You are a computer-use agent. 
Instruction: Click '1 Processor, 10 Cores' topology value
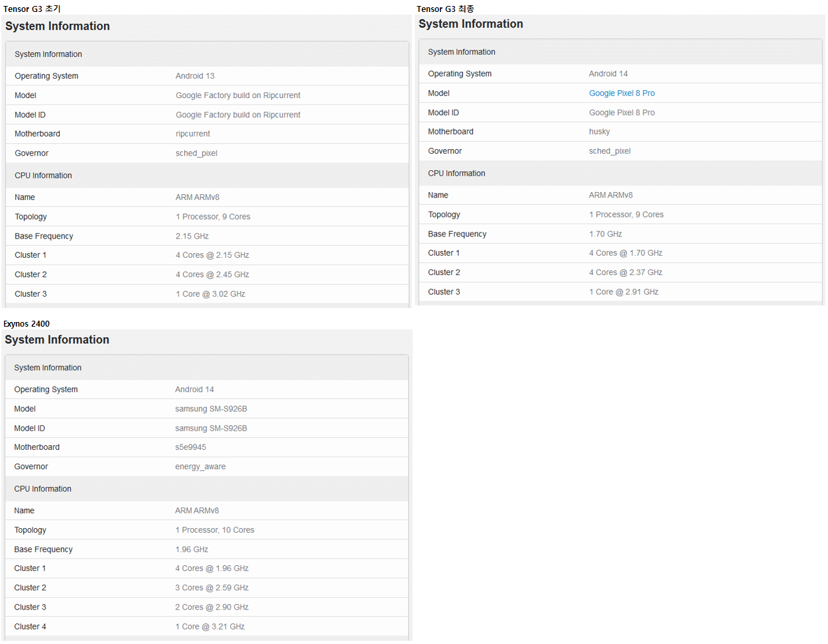point(215,530)
